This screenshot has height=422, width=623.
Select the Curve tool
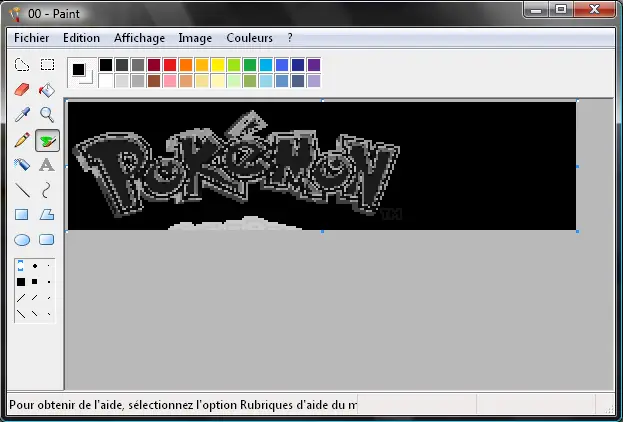pos(47,190)
